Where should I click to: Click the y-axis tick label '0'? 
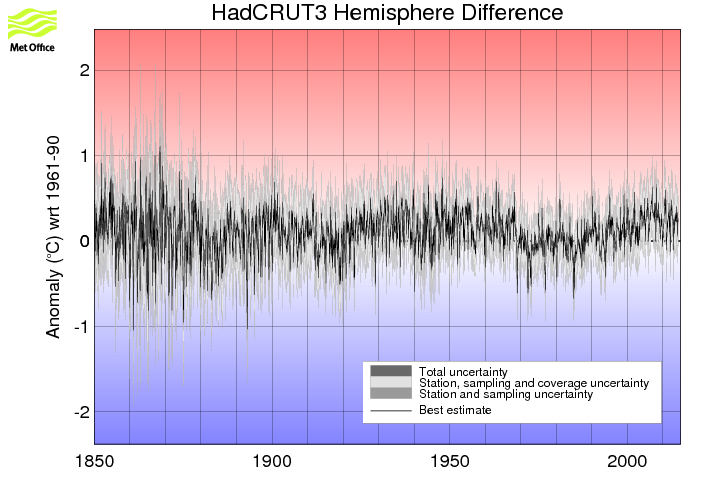click(x=84, y=241)
